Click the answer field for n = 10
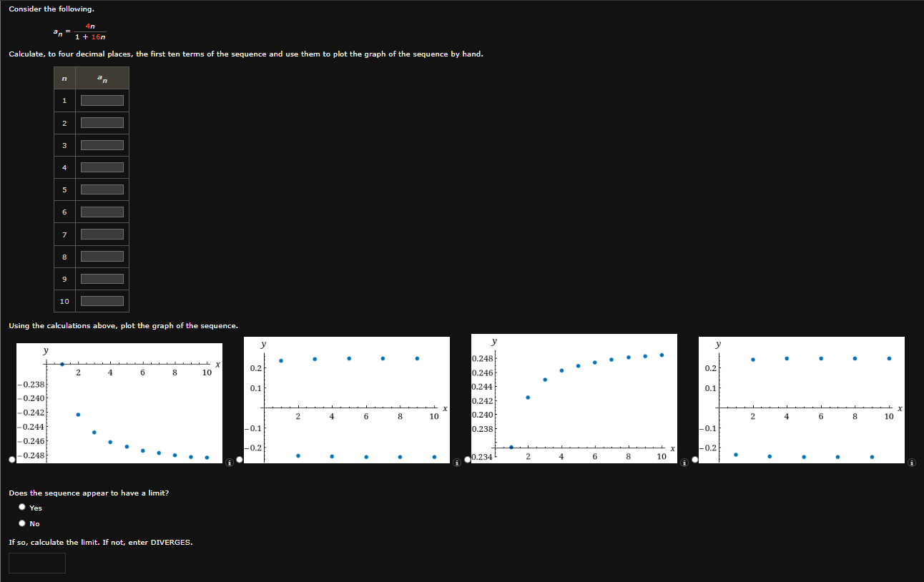Screen dimensions: 924x582 click(101, 300)
